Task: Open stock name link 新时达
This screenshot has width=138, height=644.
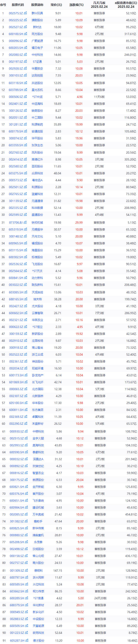Action: pos(37,27)
